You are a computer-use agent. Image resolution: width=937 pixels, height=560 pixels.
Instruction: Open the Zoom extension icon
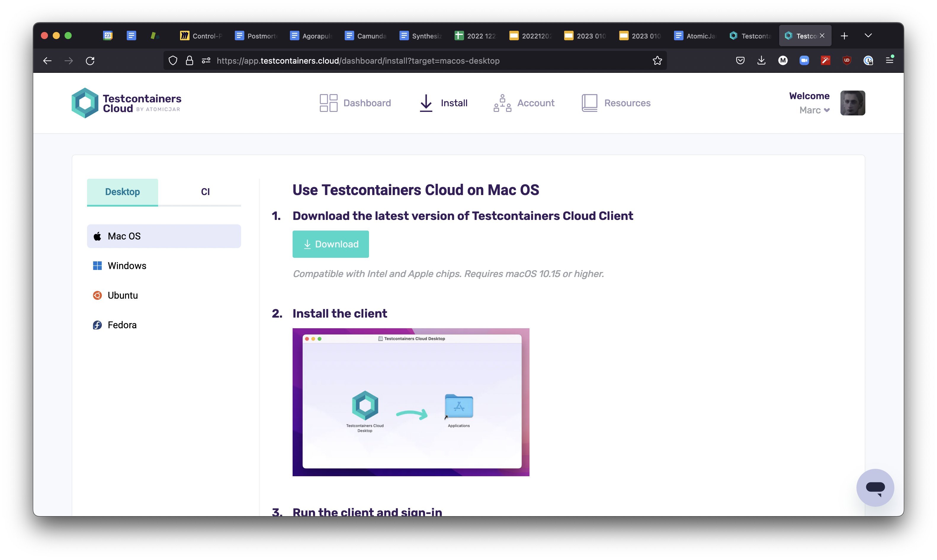(x=804, y=60)
